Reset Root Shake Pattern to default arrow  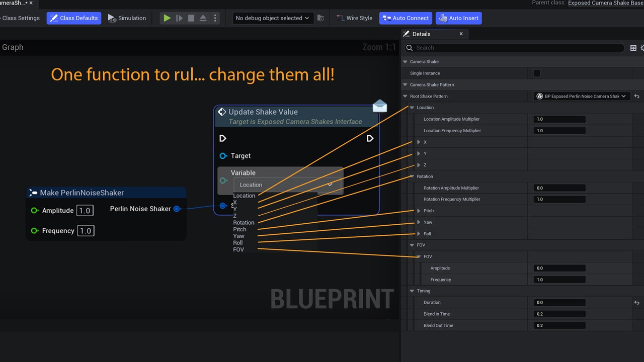click(x=637, y=96)
